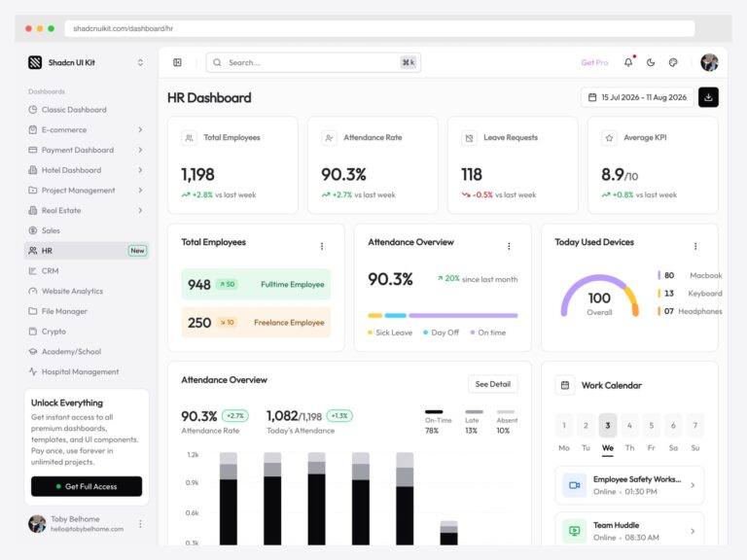Viewport: 747px width, 560px height.
Task: Click the search magnifier icon
Action: 217,62
